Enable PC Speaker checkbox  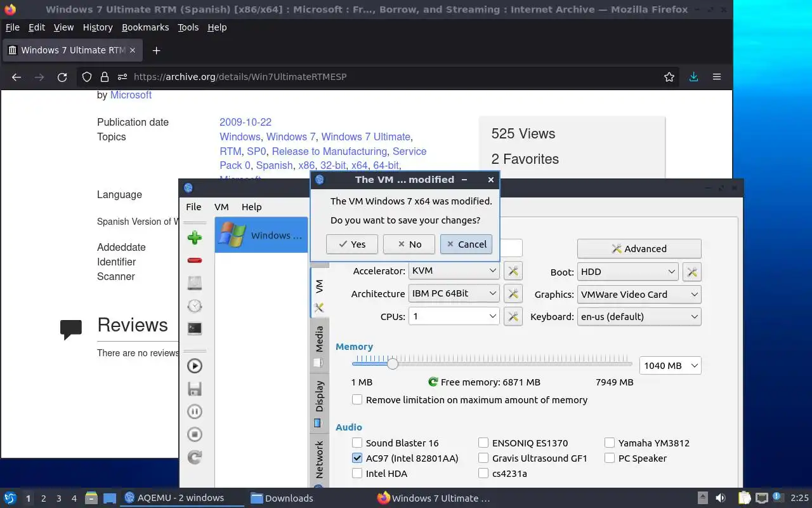pyautogui.click(x=610, y=458)
